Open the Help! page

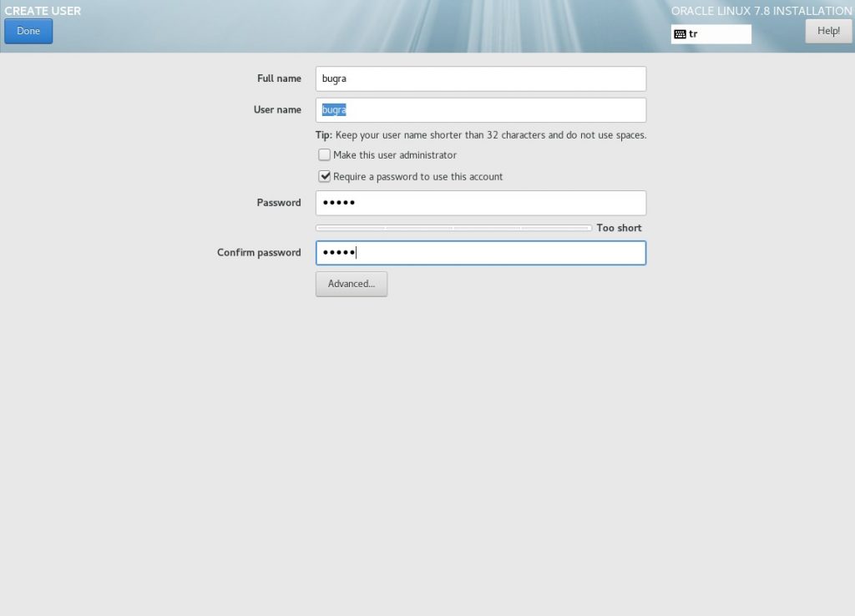[828, 31]
